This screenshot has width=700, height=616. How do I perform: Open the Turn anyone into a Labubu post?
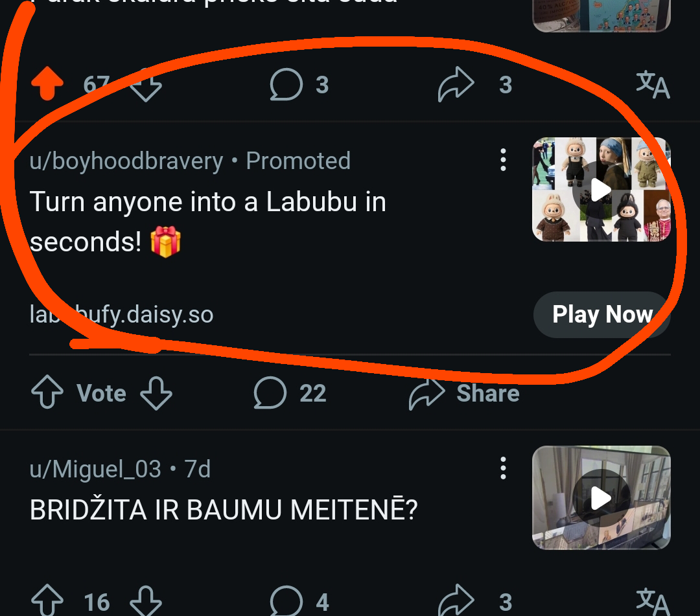207,222
